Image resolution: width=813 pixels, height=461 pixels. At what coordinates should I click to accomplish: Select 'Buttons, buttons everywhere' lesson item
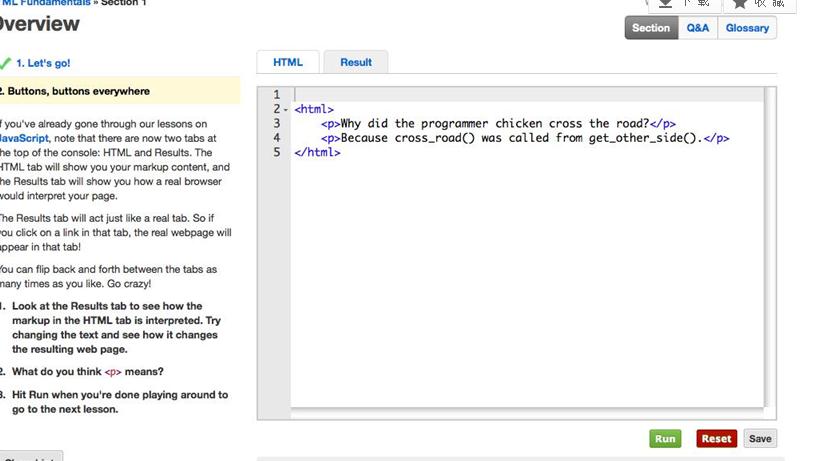[x=120, y=91]
